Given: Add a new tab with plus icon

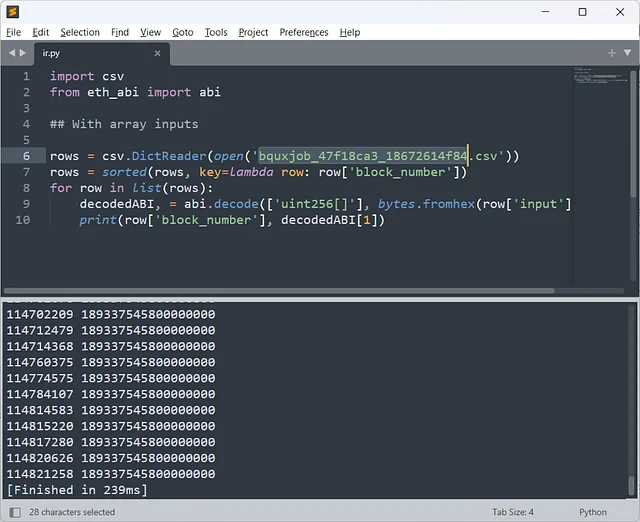Looking at the screenshot, I should point(611,53).
